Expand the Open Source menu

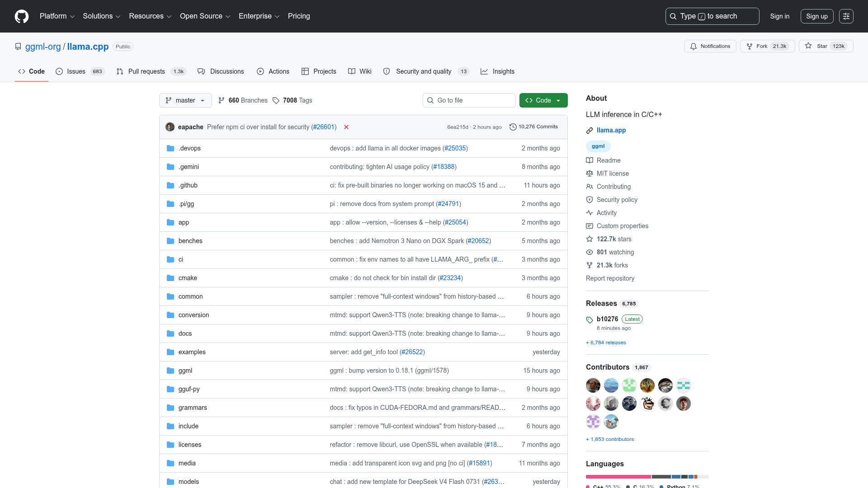click(205, 16)
